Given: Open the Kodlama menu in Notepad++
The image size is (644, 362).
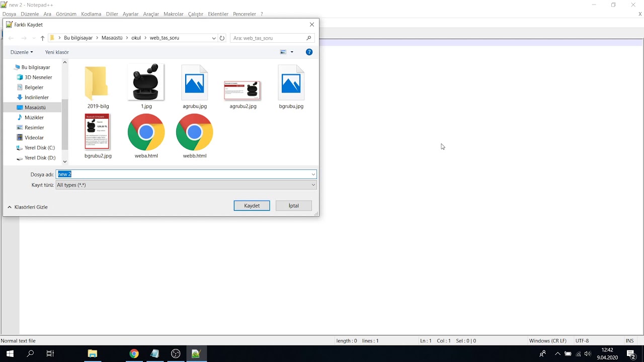Looking at the screenshot, I should click(x=91, y=14).
